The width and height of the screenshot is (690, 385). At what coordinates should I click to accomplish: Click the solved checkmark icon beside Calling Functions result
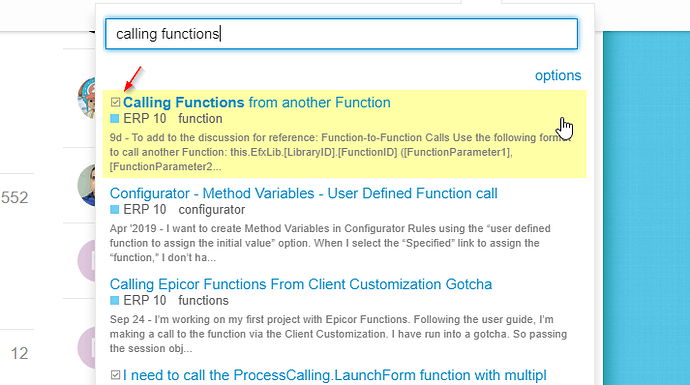(x=115, y=103)
